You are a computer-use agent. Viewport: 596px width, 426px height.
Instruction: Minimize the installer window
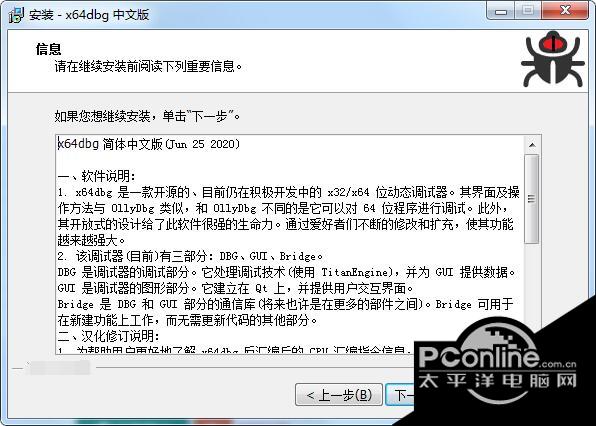(501, 11)
